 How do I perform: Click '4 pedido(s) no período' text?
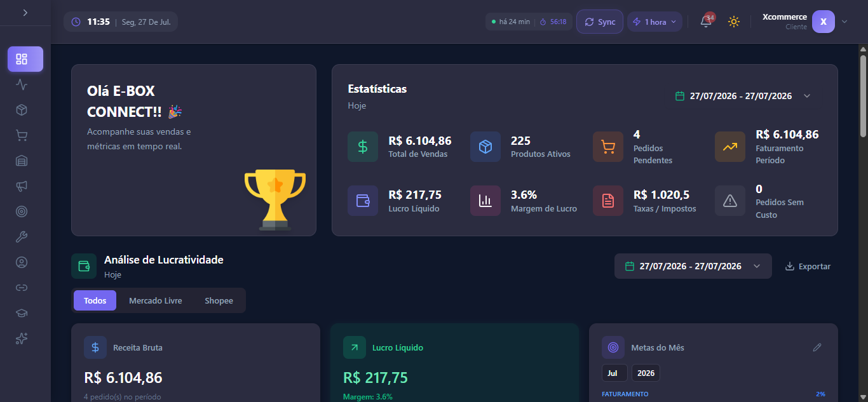[122, 397]
